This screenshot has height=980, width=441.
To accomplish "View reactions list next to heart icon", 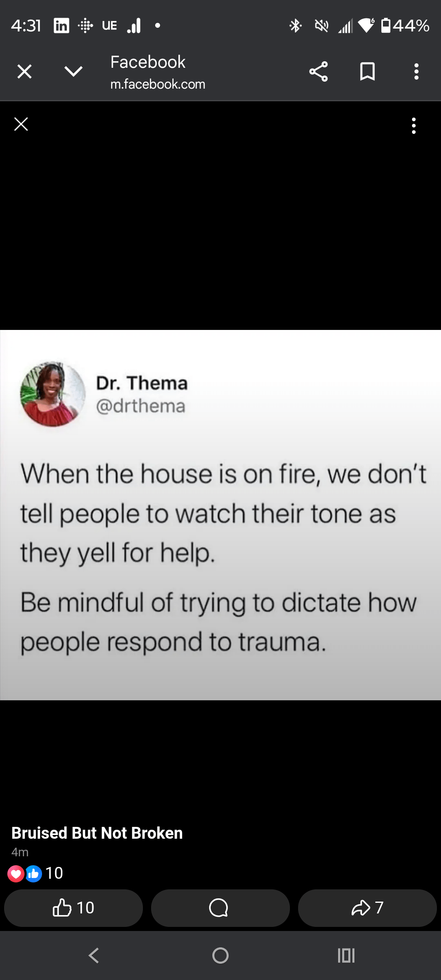I will [35, 873].
